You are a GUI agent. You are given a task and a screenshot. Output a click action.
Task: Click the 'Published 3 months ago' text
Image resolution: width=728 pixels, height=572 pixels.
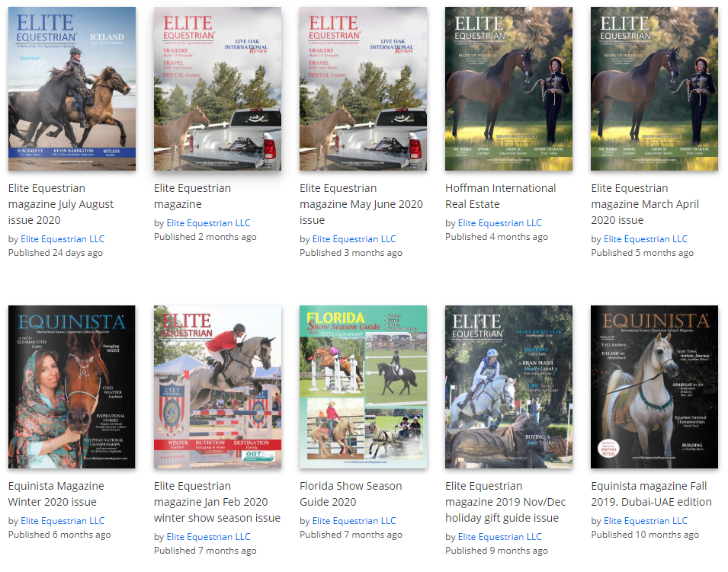pos(351,253)
